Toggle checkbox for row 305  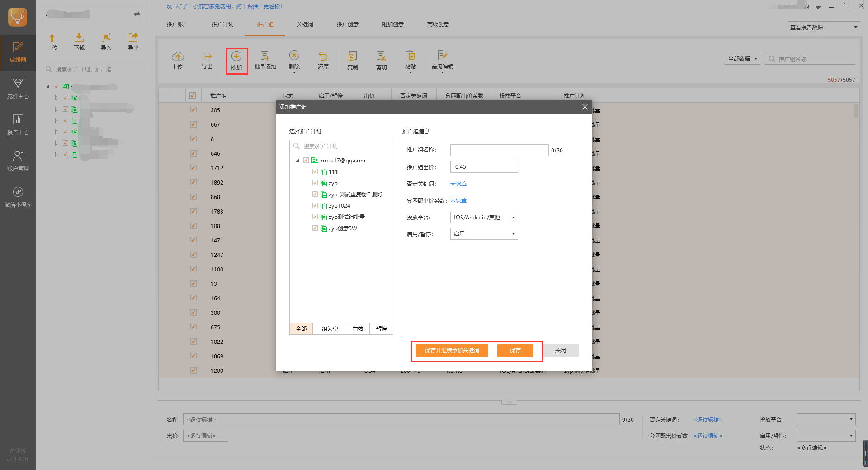tap(193, 110)
